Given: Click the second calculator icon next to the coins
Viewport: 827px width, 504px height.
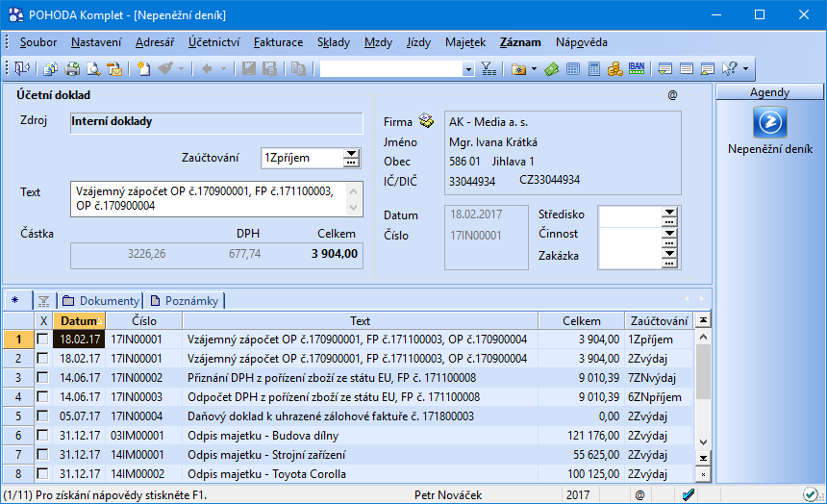Looking at the screenshot, I should click(594, 69).
